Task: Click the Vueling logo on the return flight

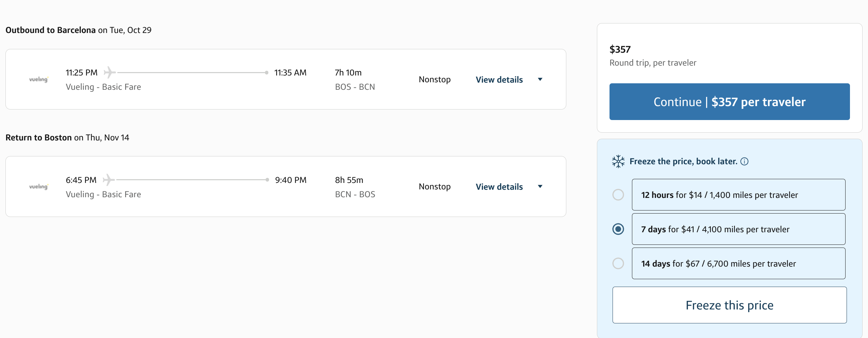Action: click(38, 186)
